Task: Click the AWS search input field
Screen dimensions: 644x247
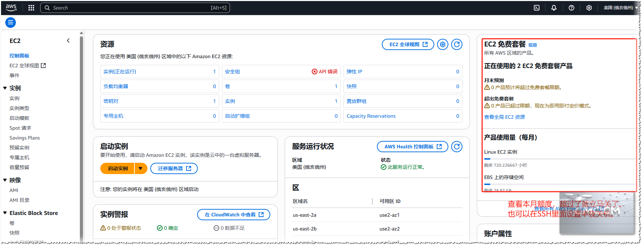Action: (135, 8)
